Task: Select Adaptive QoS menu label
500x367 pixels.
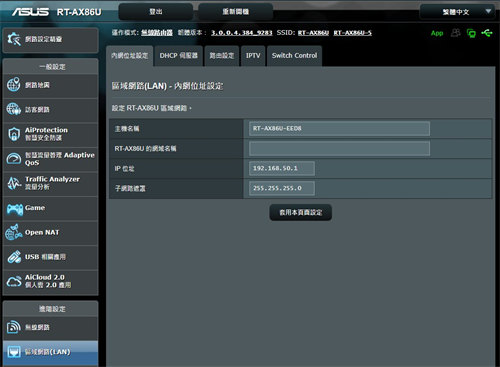Action: pyautogui.click(x=60, y=159)
